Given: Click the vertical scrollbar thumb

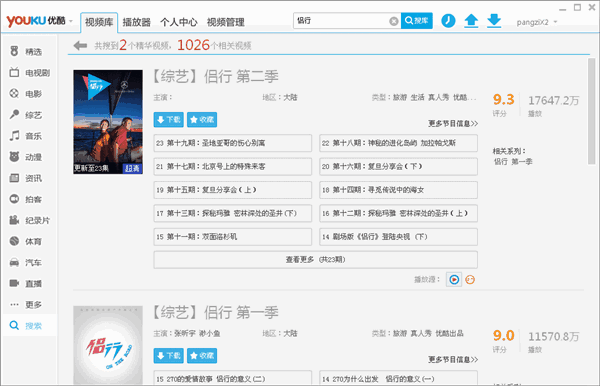Looking at the screenshot, I should tap(592, 111).
